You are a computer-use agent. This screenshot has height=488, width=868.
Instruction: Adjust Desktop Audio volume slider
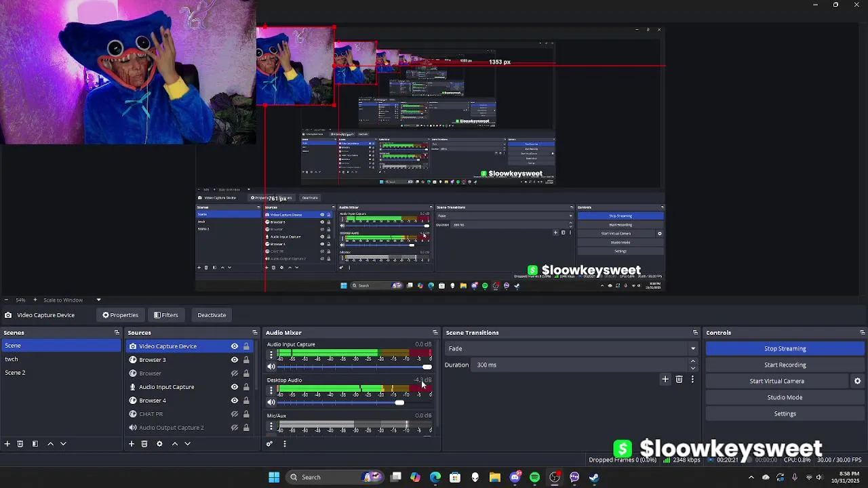click(355, 403)
